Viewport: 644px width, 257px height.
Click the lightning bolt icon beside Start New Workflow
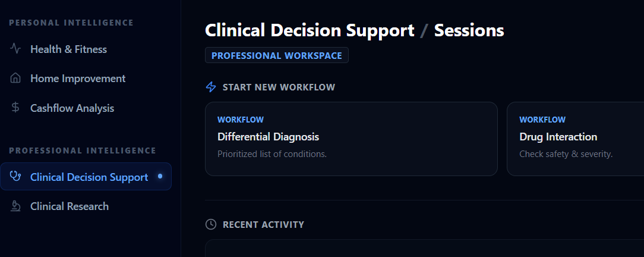(x=211, y=87)
